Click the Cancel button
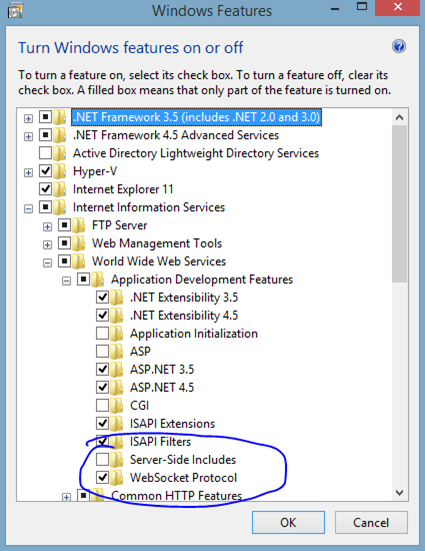425x551 pixels. pos(371,523)
